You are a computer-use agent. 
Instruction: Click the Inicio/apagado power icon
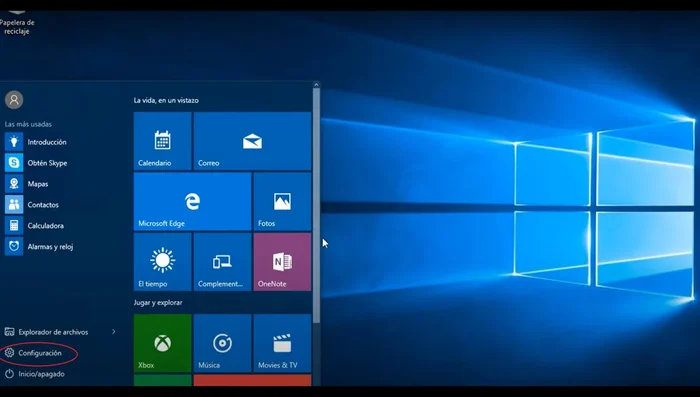[x=9, y=374]
